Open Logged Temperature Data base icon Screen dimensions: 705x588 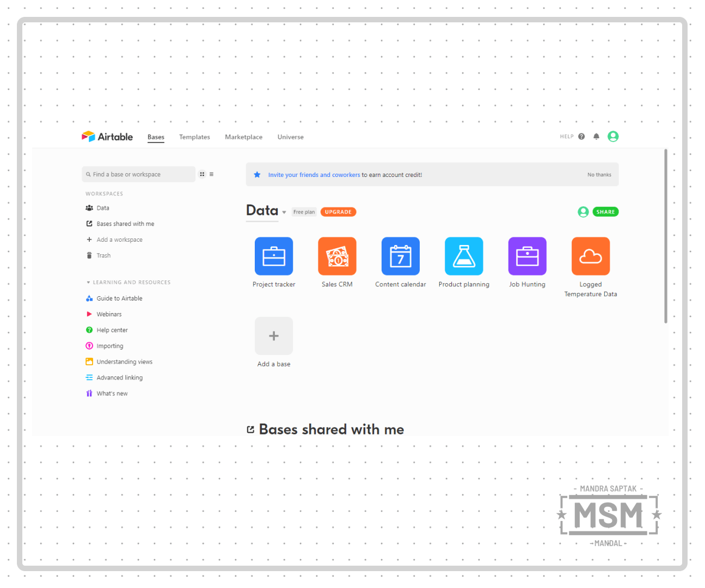(591, 256)
